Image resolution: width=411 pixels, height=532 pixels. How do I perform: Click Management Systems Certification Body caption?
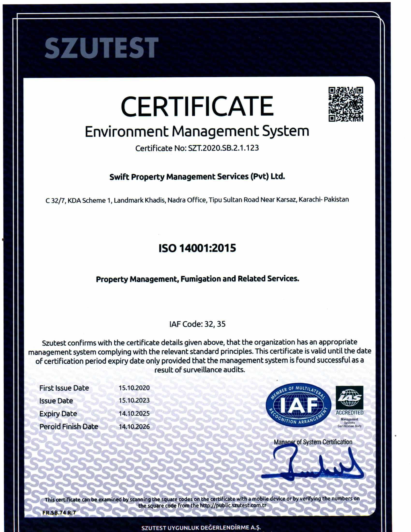pyautogui.click(x=349, y=423)
